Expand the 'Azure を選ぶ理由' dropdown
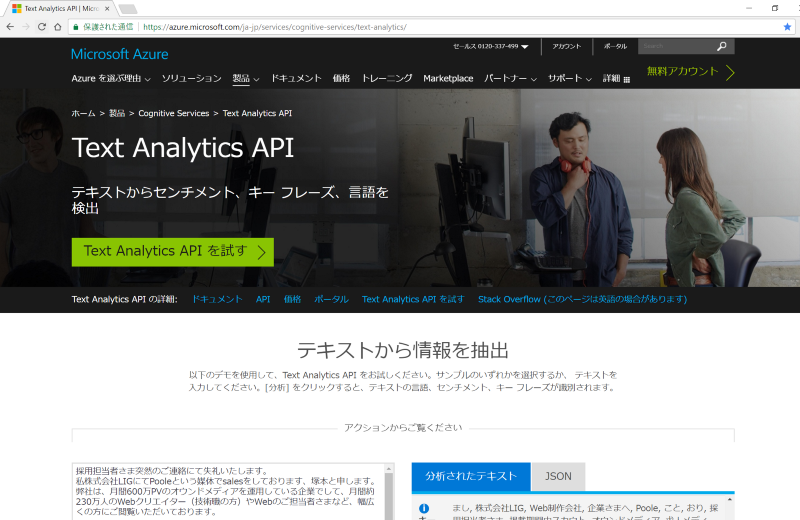The image size is (800, 520). point(110,78)
